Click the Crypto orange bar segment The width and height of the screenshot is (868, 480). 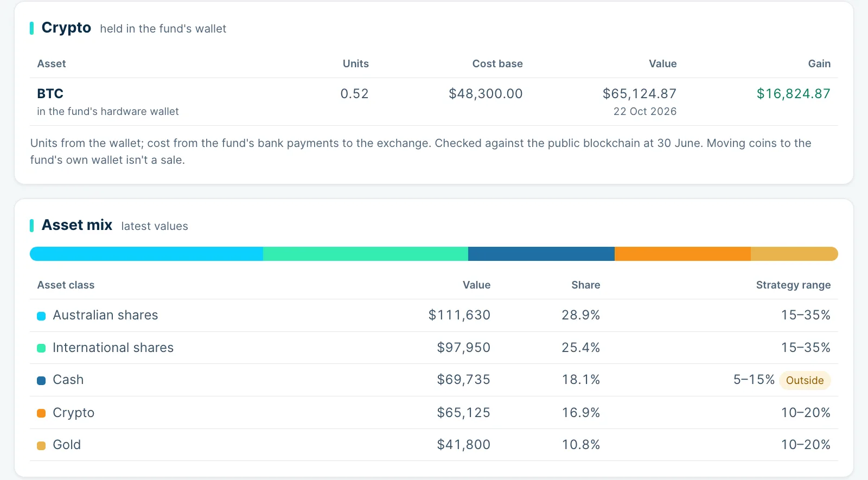click(682, 254)
